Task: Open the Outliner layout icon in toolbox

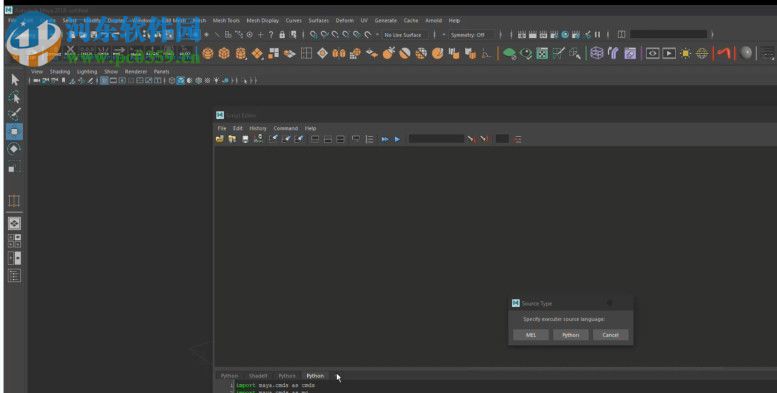Action: [x=14, y=276]
